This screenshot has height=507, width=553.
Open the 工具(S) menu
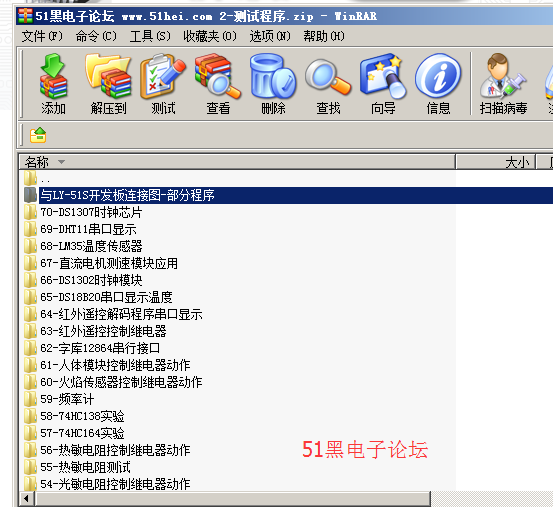pyautogui.click(x=150, y=36)
